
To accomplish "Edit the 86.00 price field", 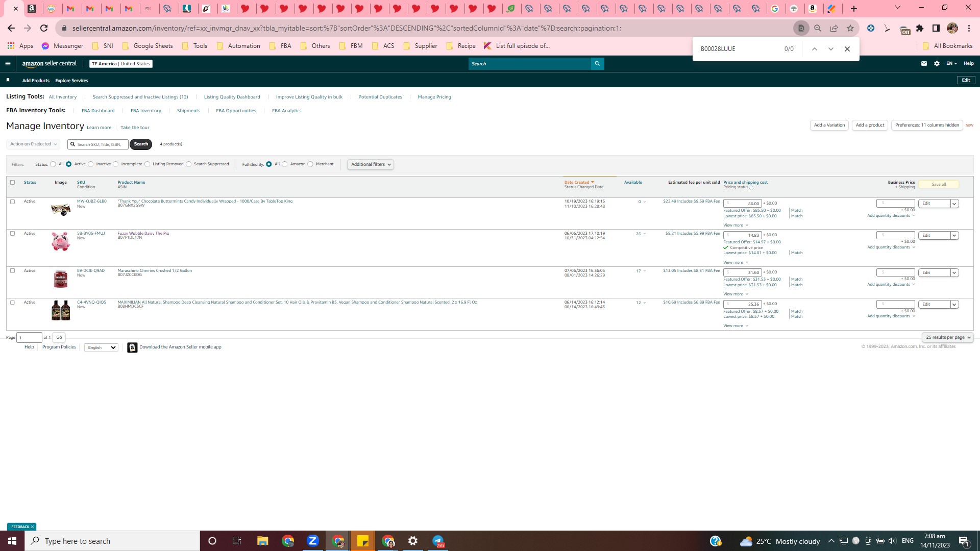I will [743, 204].
